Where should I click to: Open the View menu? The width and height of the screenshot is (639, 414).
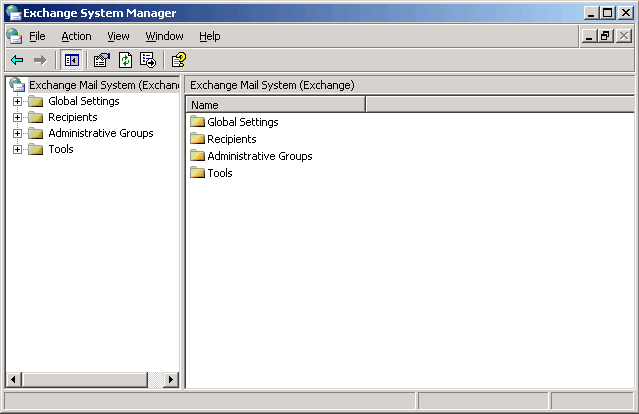click(118, 36)
